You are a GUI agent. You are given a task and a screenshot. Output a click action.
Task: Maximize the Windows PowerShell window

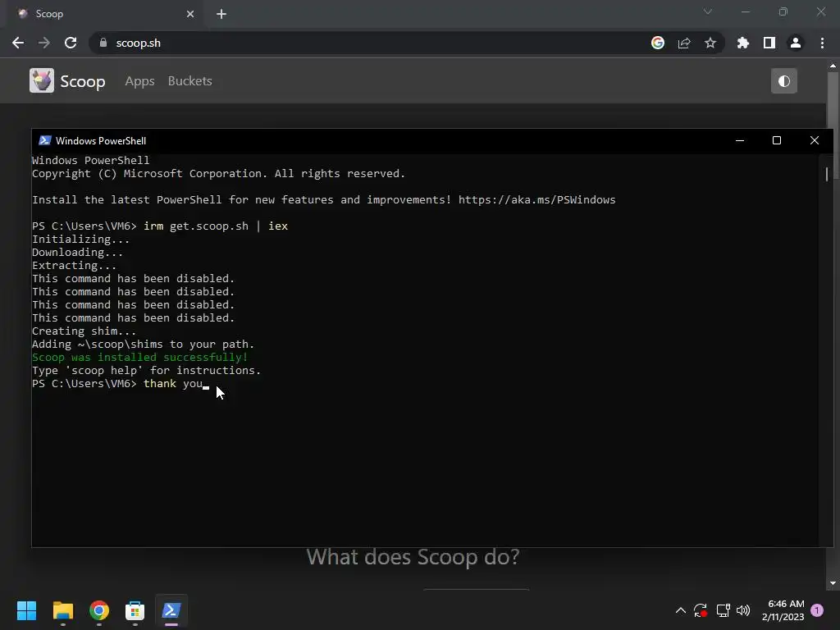tap(777, 140)
